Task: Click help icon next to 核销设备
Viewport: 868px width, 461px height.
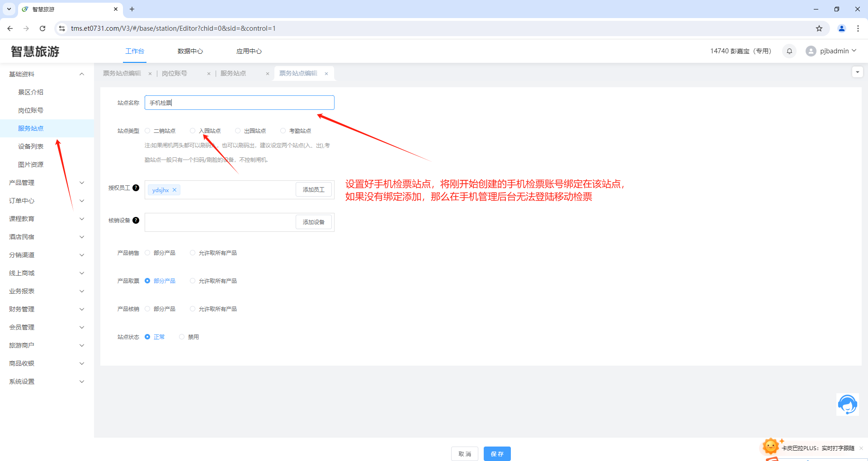Action: [136, 221]
